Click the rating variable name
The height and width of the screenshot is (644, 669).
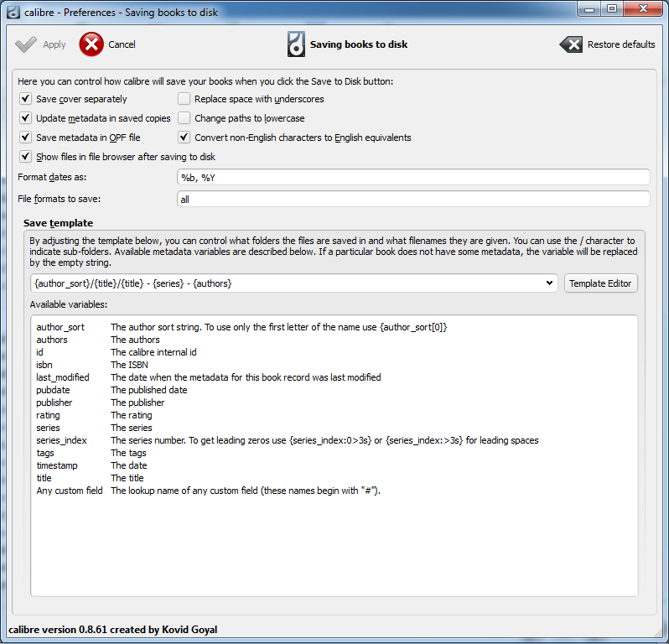(48, 415)
